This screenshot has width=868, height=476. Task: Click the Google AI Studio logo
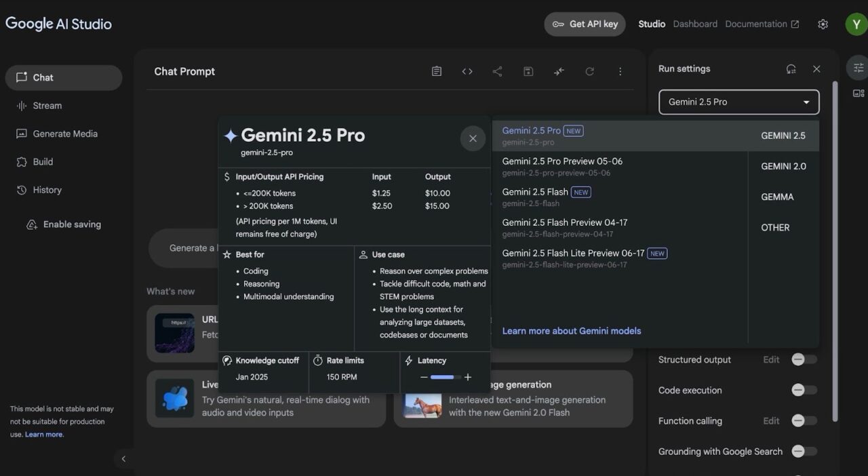(58, 24)
